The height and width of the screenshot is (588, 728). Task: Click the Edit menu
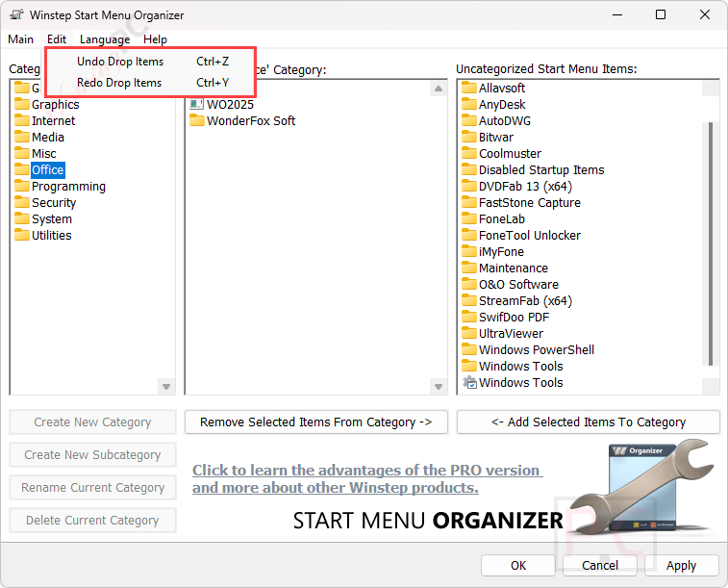click(57, 39)
